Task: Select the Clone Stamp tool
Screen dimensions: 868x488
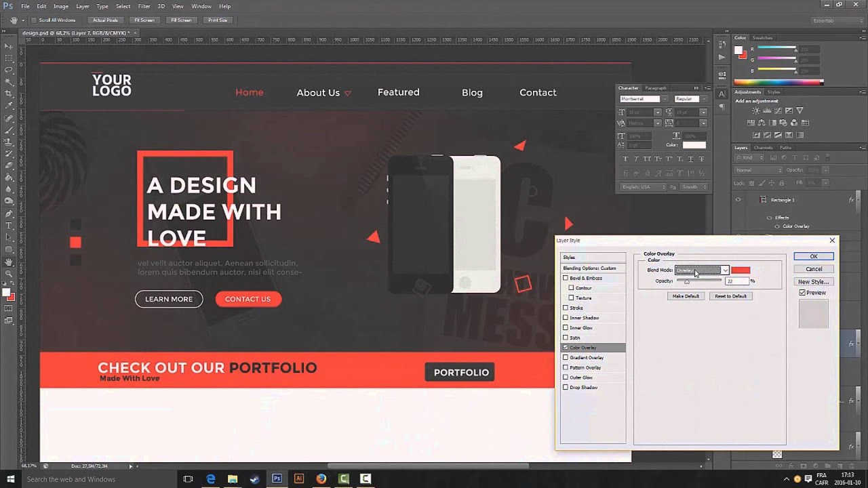Action: [9, 142]
